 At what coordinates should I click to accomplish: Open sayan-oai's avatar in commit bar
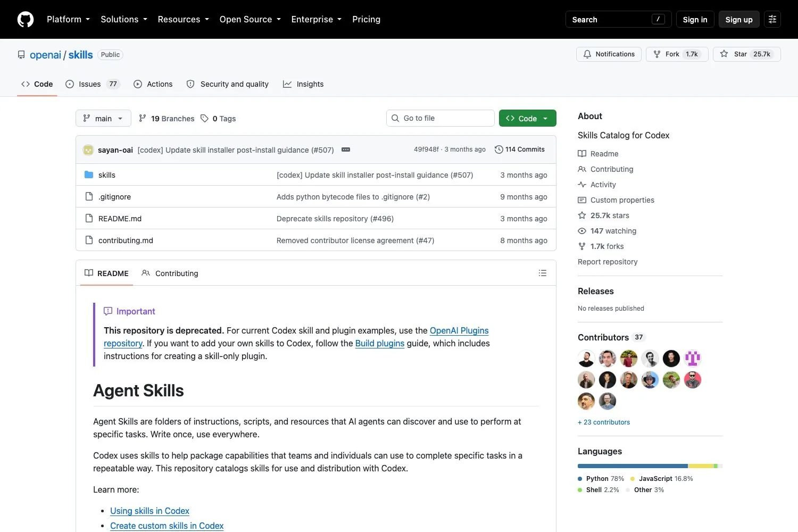pos(88,150)
